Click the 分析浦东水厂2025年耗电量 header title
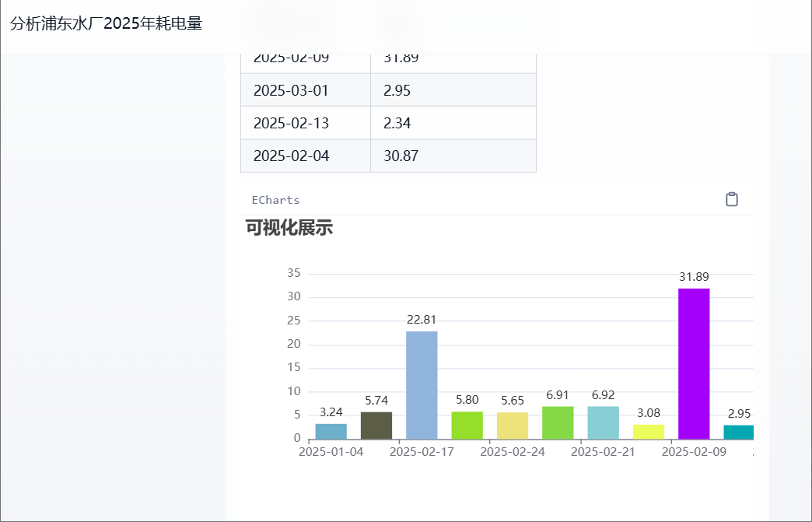The image size is (812, 522). 107,24
